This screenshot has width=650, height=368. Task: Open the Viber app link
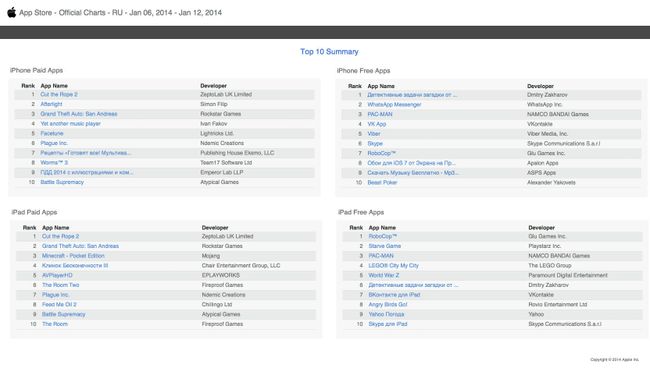374,133
